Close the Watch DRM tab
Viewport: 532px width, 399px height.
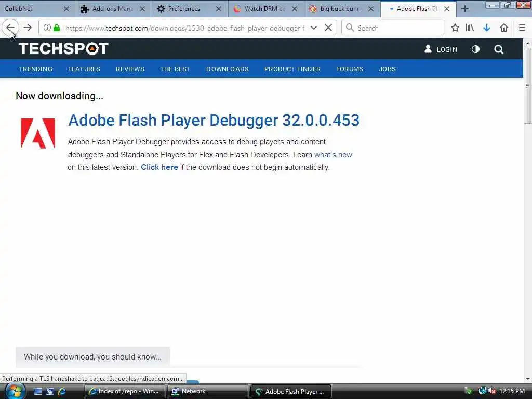tap(295, 9)
